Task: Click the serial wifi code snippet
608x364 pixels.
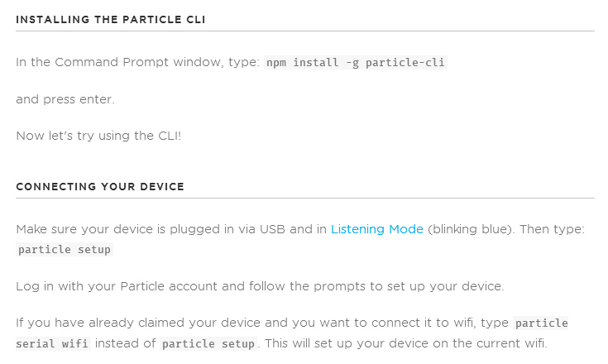Action: pyautogui.click(x=53, y=343)
